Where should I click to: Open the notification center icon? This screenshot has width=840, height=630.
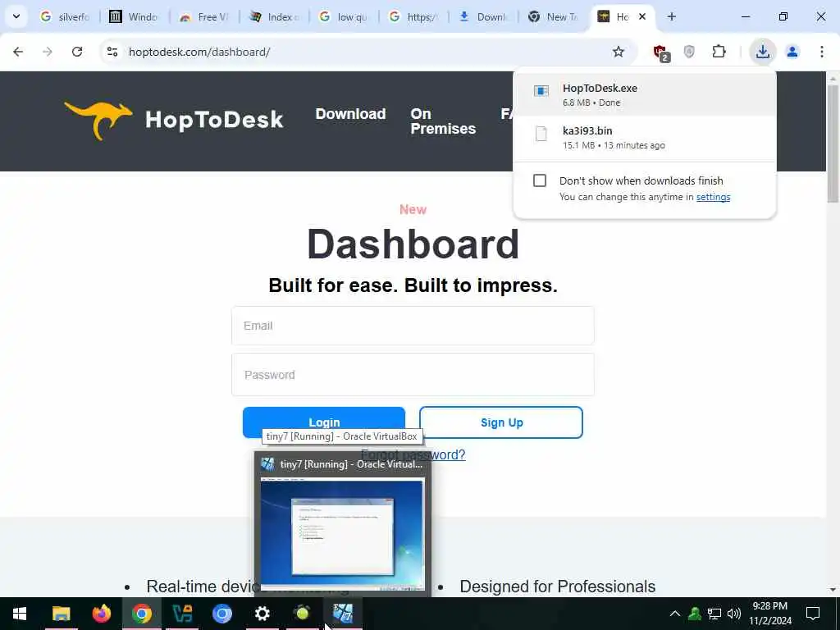point(813,614)
